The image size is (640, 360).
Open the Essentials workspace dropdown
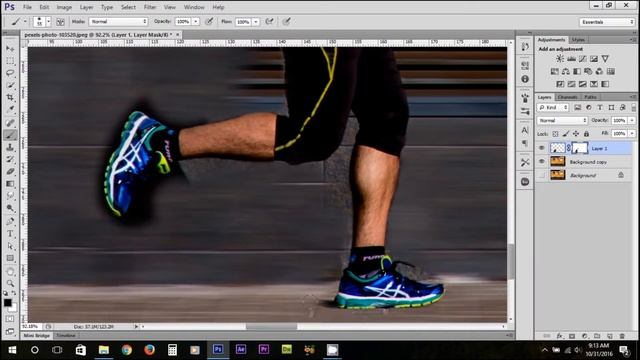pyautogui.click(x=607, y=22)
